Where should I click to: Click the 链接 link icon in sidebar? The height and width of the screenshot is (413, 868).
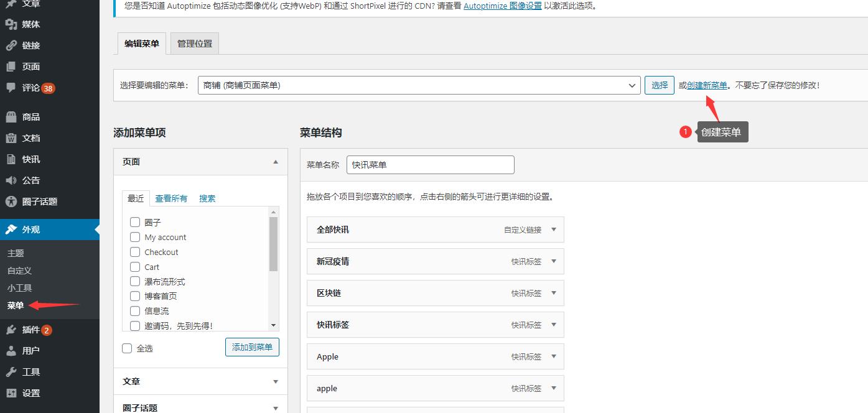pos(11,45)
